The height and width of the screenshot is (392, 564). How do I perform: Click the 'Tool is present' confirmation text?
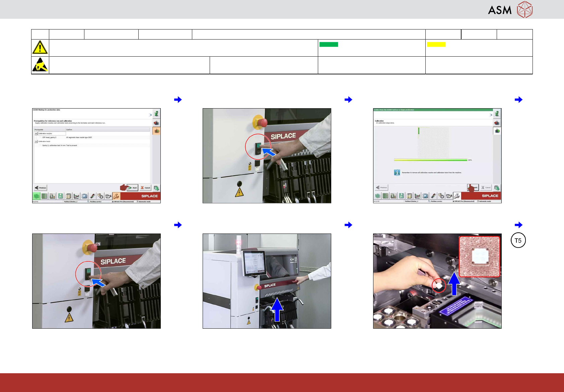point(72,145)
